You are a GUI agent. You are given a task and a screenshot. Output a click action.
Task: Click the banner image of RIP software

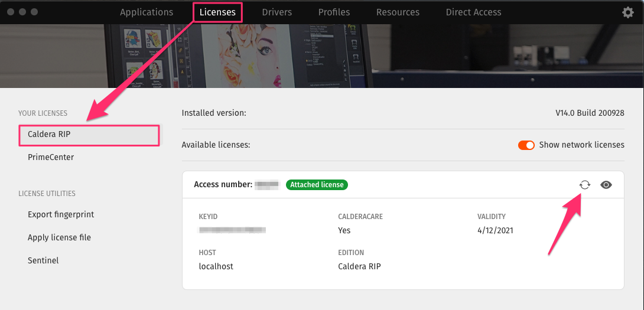pos(322,56)
